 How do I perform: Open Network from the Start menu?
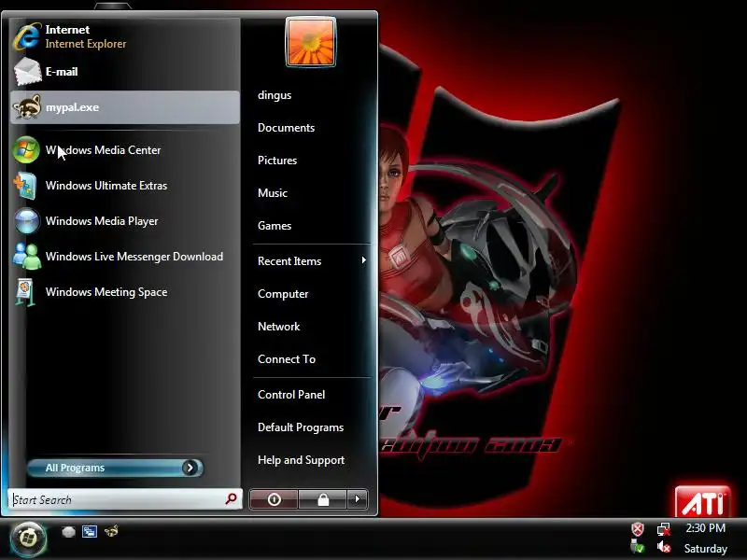pyautogui.click(x=278, y=327)
